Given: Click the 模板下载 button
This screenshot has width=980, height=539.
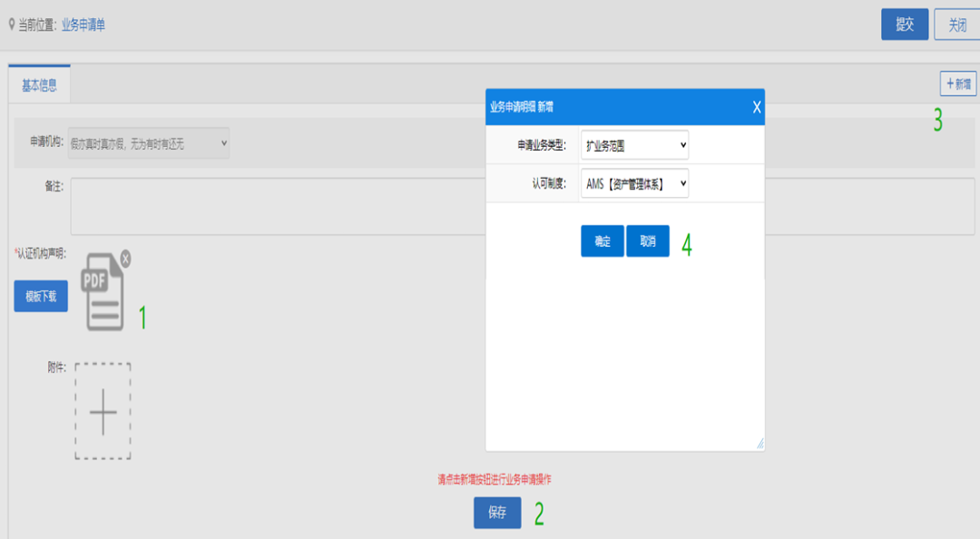Looking at the screenshot, I should point(41,296).
